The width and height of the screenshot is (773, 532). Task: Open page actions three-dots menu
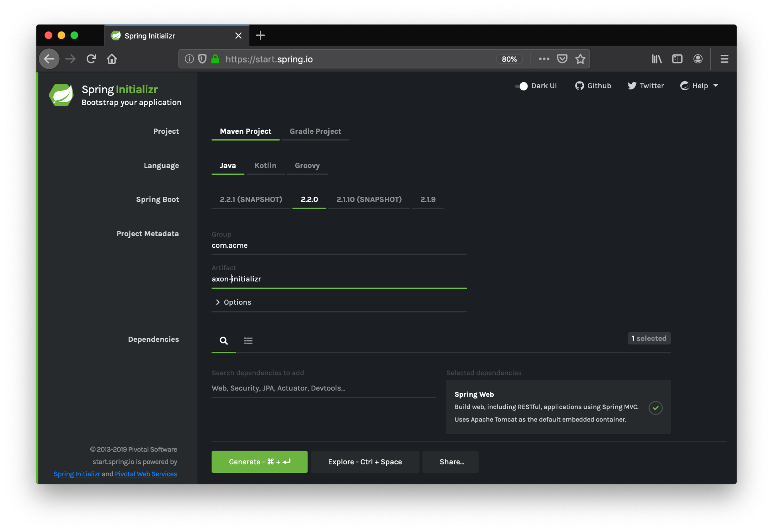pos(544,59)
